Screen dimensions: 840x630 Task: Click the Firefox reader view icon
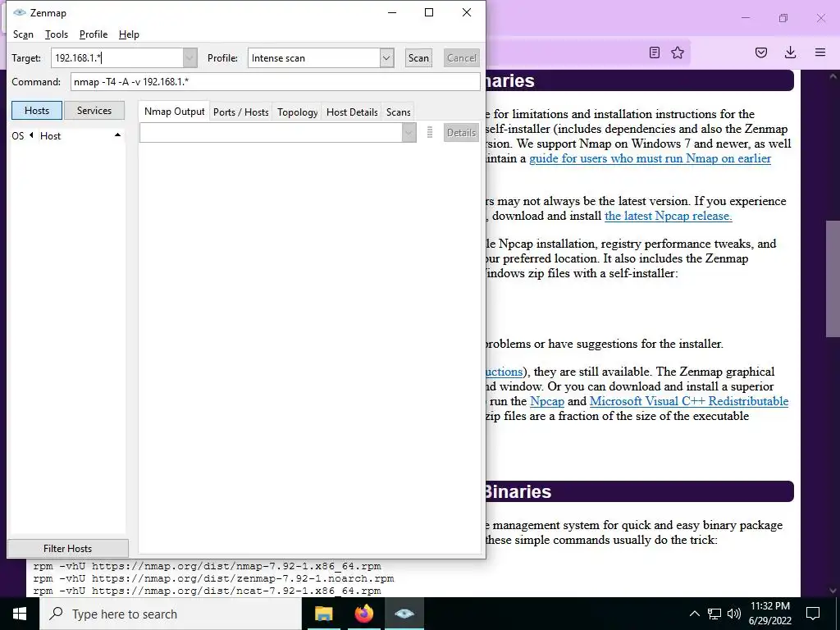tap(654, 52)
